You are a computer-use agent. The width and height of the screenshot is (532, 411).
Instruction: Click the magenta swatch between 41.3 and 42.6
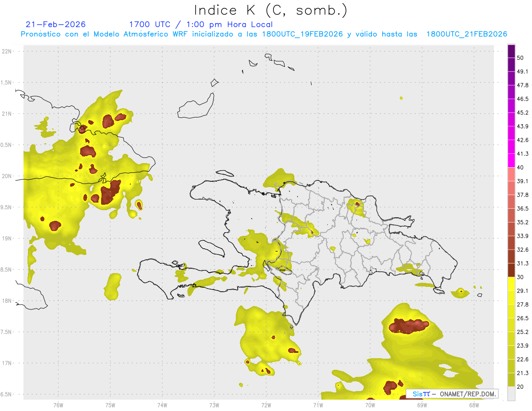[511, 146]
